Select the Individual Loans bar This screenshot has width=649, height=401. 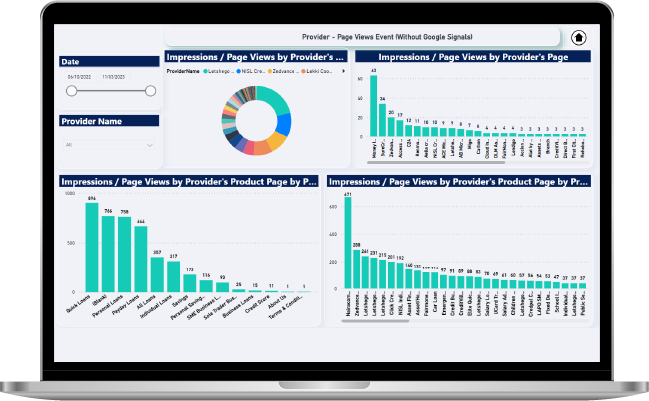173,277
